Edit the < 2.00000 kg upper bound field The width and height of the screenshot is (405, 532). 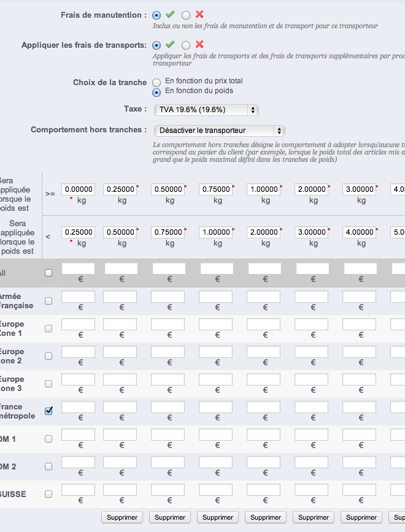[x=264, y=232]
